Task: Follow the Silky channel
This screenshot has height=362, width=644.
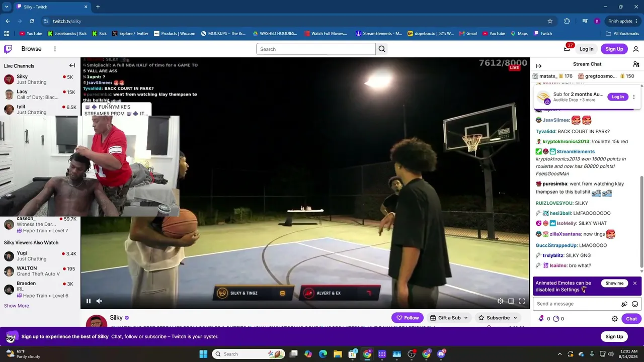Action: (x=408, y=318)
